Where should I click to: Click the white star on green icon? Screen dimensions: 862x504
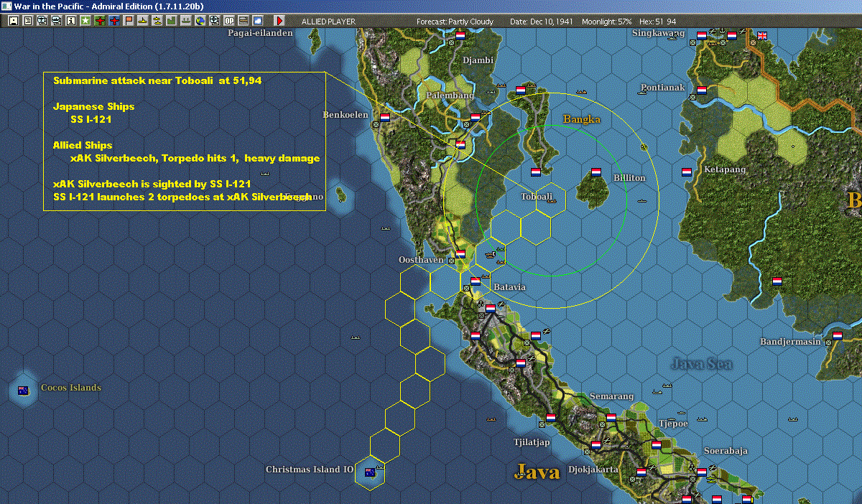85,21
